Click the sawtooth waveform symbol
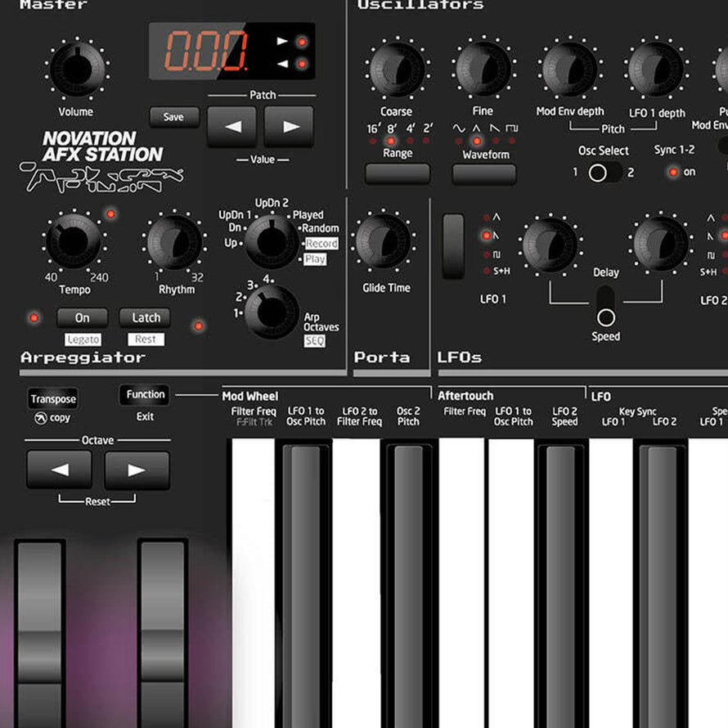Viewport: 728px width, 728px height. [x=495, y=128]
